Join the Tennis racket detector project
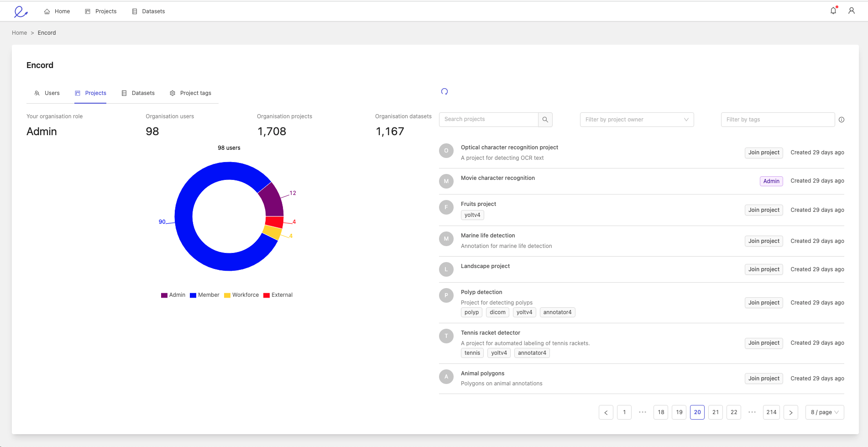The image size is (868, 447). point(764,343)
